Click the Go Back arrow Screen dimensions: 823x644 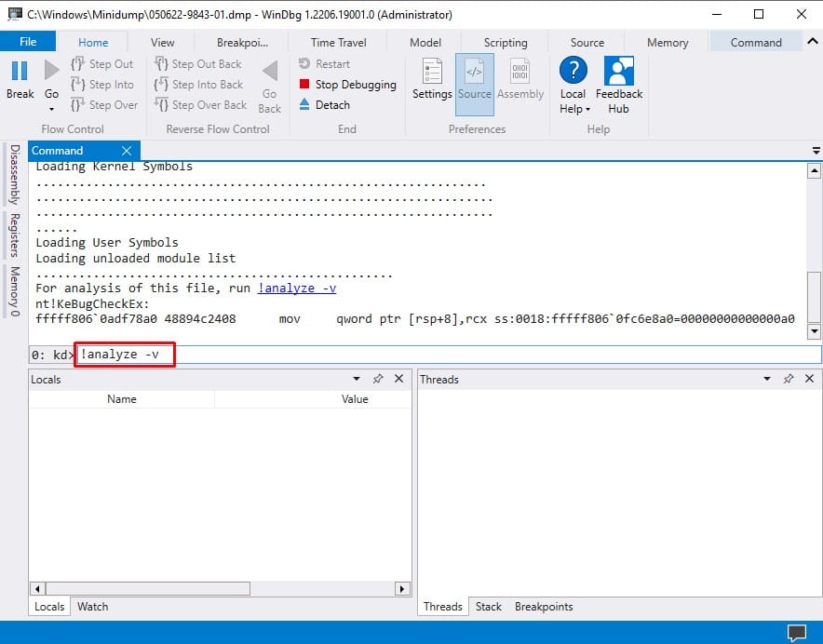click(x=270, y=71)
